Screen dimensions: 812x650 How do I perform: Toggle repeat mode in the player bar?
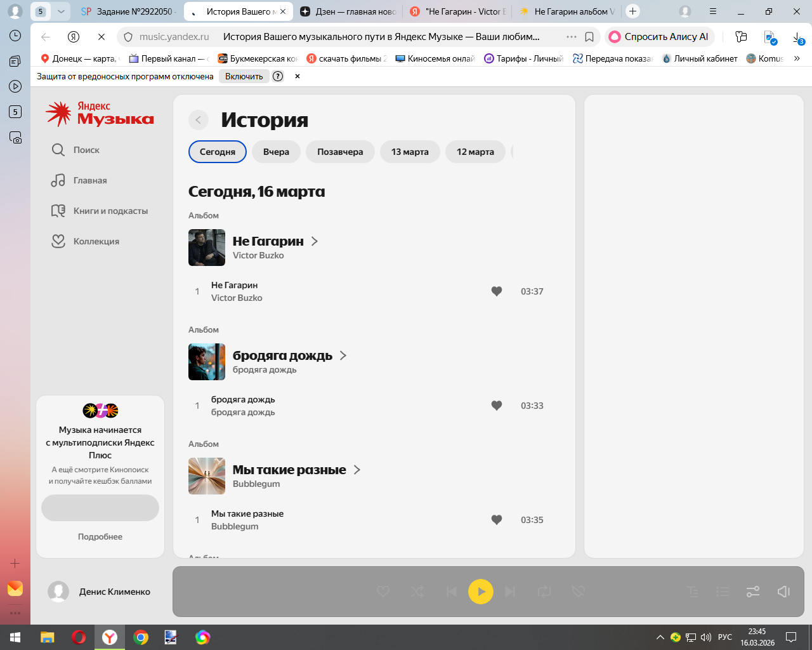pyautogui.click(x=544, y=592)
